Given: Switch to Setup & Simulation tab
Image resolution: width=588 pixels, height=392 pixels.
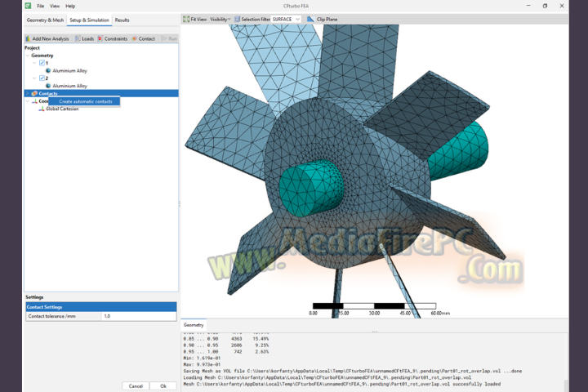Looking at the screenshot, I should tap(89, 20).
